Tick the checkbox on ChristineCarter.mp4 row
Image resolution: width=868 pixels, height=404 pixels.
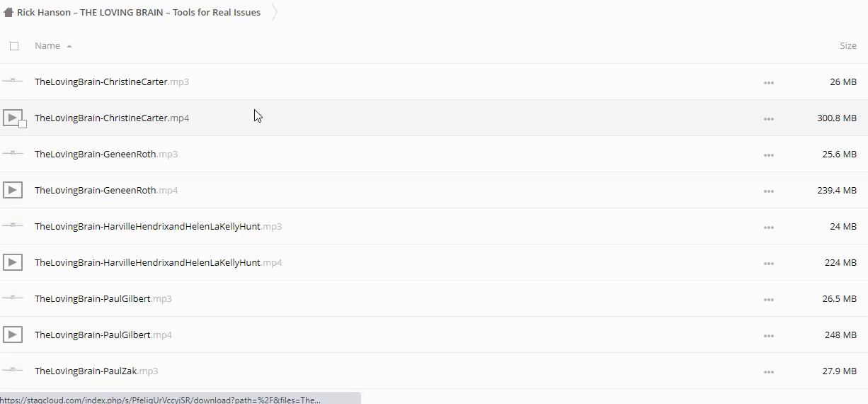23,124
